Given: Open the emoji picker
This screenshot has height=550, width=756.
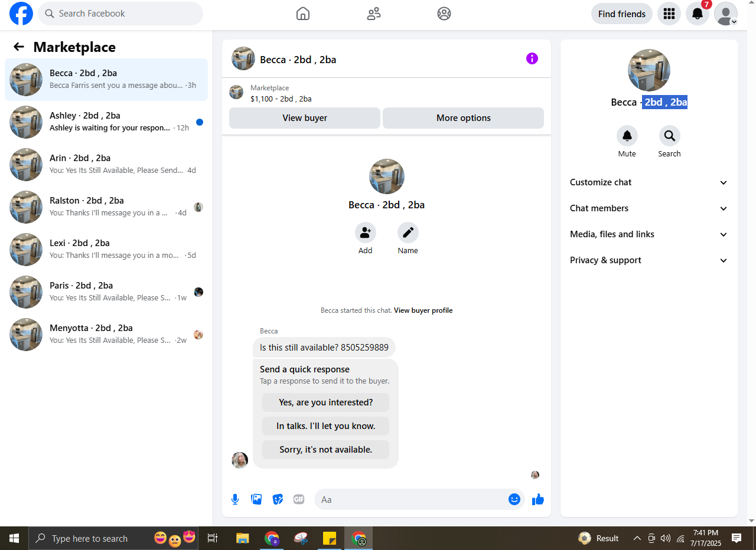Looking at the screenshot, I should (514, 499).
